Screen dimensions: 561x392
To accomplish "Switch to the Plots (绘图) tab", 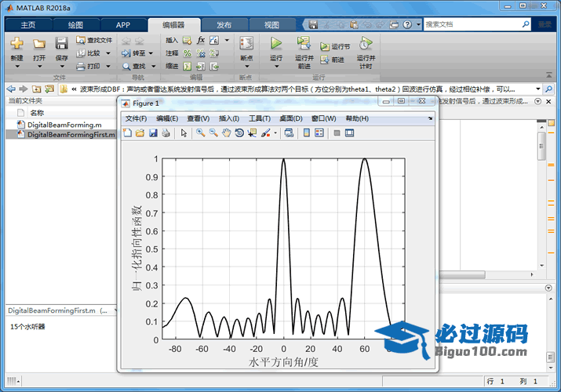I will 75,25.
